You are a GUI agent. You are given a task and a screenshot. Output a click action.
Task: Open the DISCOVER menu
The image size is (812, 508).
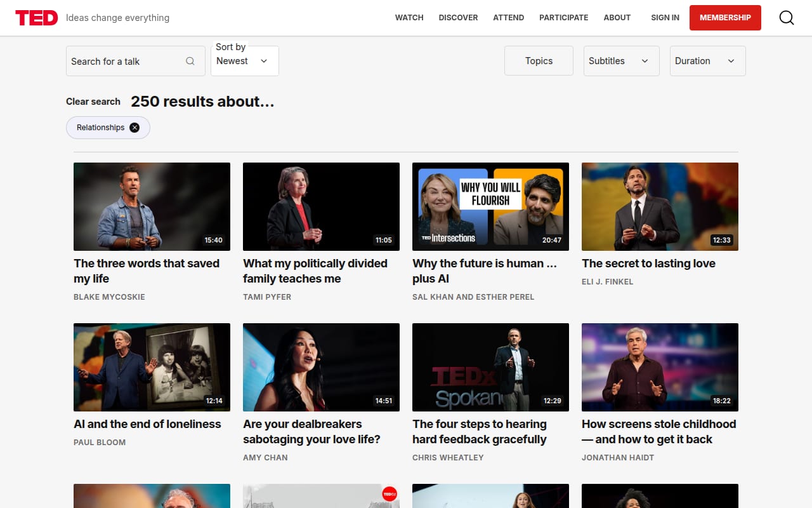(x=458, y=18)
